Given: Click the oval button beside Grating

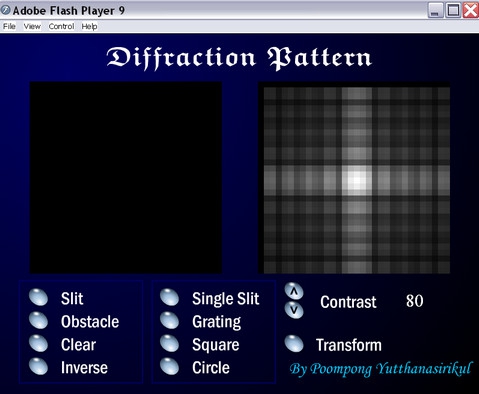Looking at the screenshot, I should click(x=170, y=320).
